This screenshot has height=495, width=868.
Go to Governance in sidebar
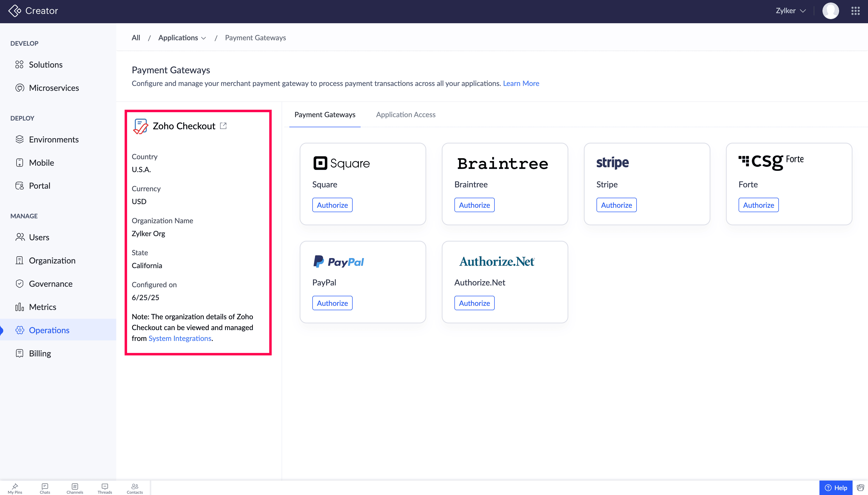(x=51, y=284)
